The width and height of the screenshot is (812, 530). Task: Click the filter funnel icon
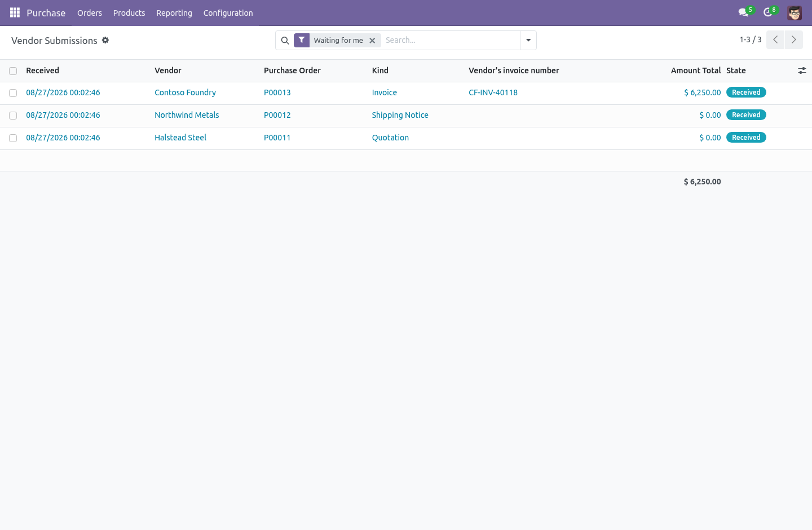pyautogui.click(x=302, y=40)
